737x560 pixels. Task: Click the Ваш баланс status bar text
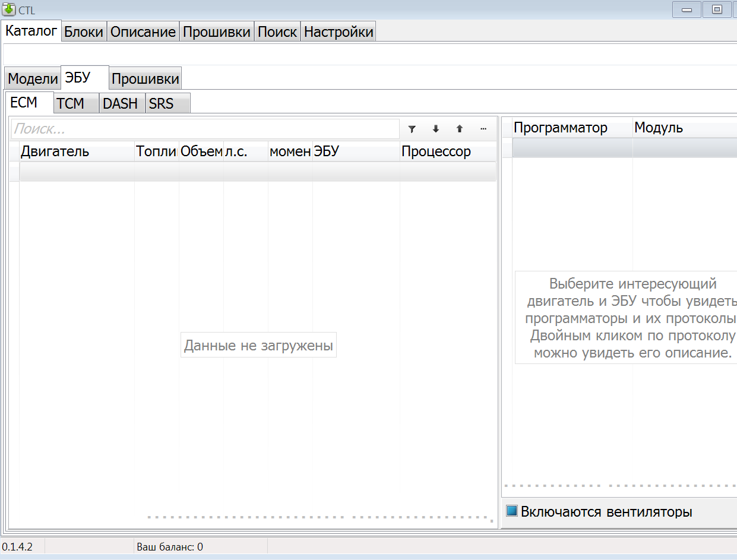point(170,547)
